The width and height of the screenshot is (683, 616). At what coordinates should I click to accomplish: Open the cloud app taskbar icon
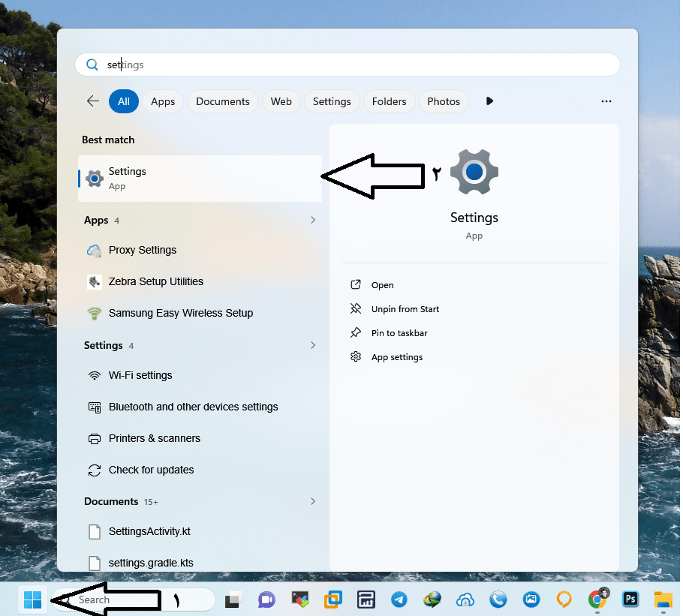[465, 599]
